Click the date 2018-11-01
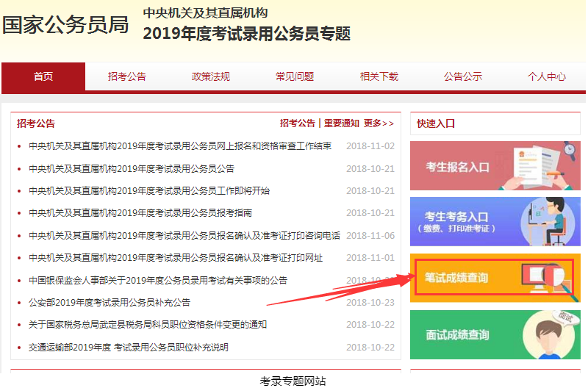The image size is (588, 388). [370, 257]
